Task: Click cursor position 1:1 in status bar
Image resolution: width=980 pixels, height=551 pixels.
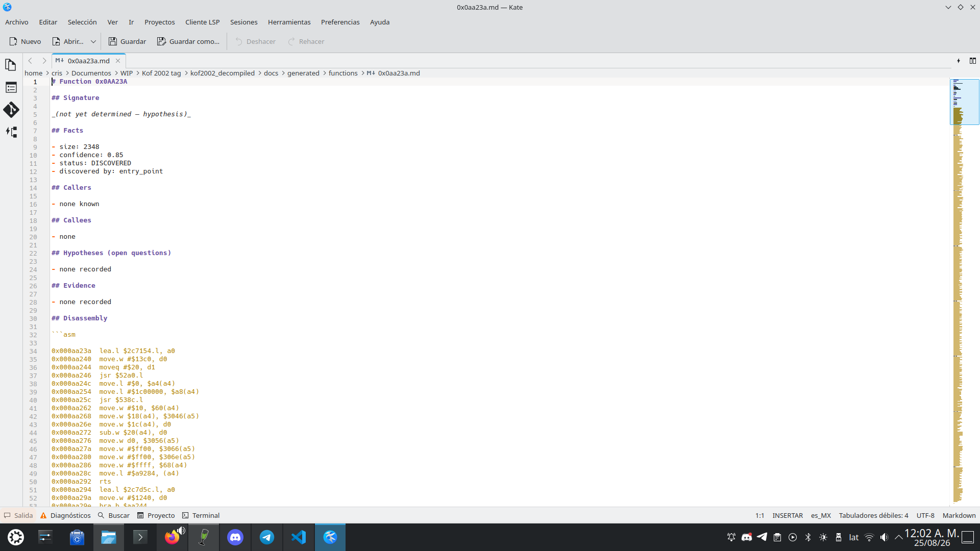Action: tap(759, 515)
